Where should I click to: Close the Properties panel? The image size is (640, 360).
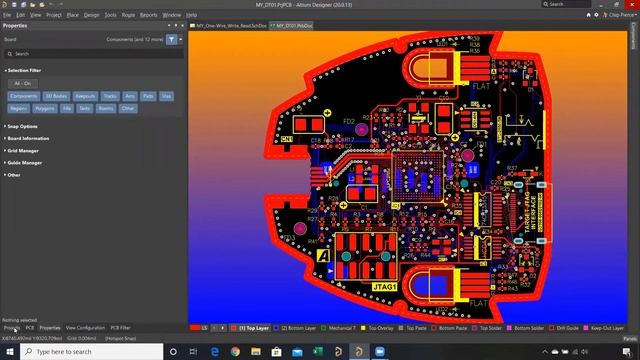(182, 25)
